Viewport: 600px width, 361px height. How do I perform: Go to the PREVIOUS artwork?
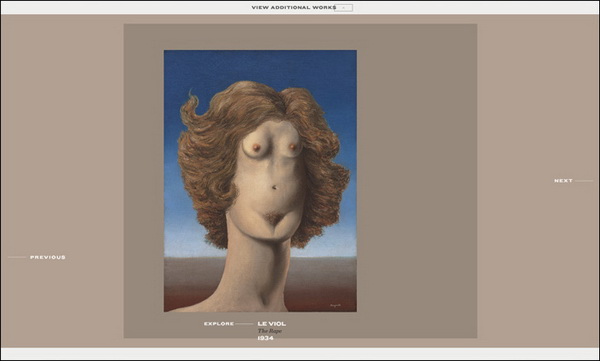[48, 257]
